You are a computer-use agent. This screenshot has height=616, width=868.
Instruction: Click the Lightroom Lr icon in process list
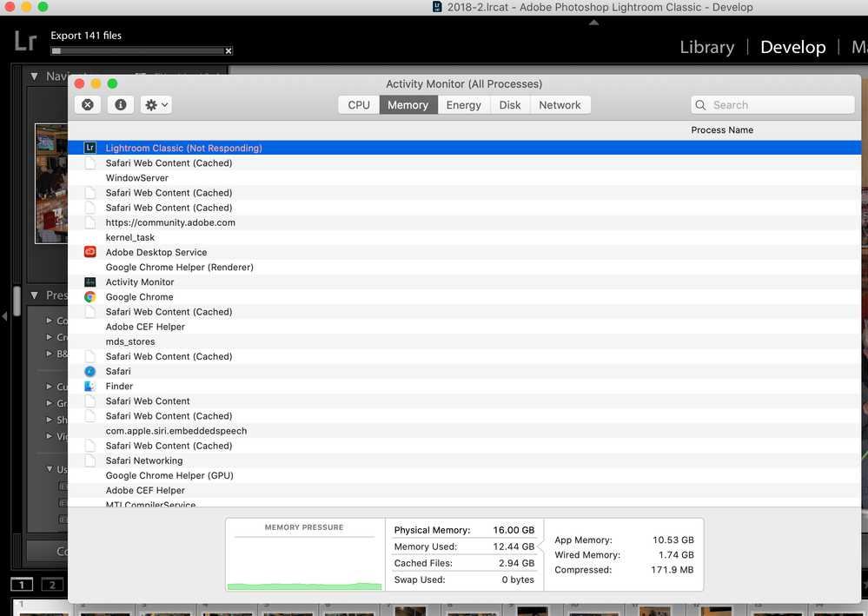tap(89, 148)
